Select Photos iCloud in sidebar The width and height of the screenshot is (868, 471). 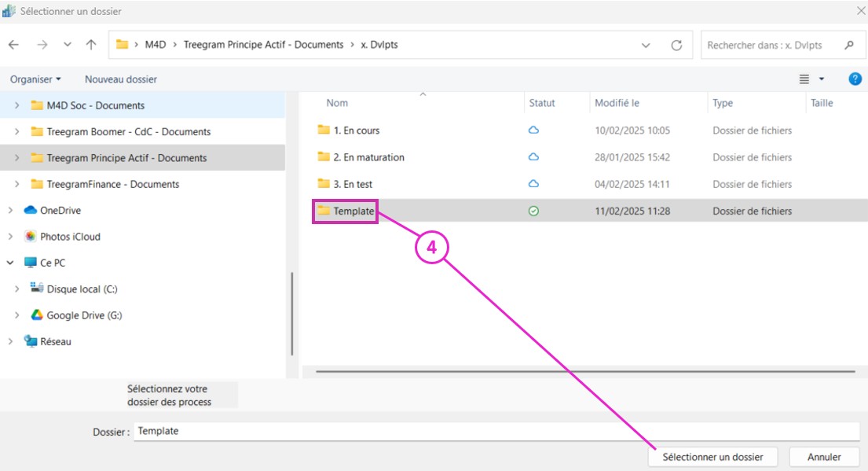click(x=70, y=237)
